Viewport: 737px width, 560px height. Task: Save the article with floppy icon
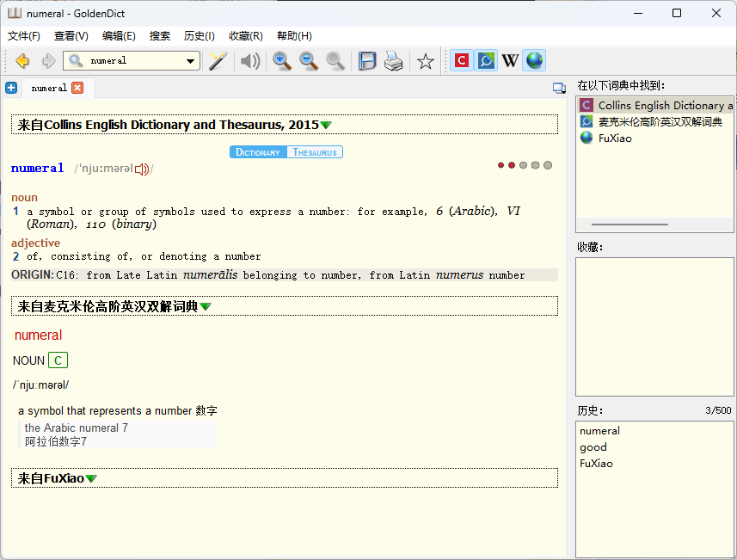367,61
